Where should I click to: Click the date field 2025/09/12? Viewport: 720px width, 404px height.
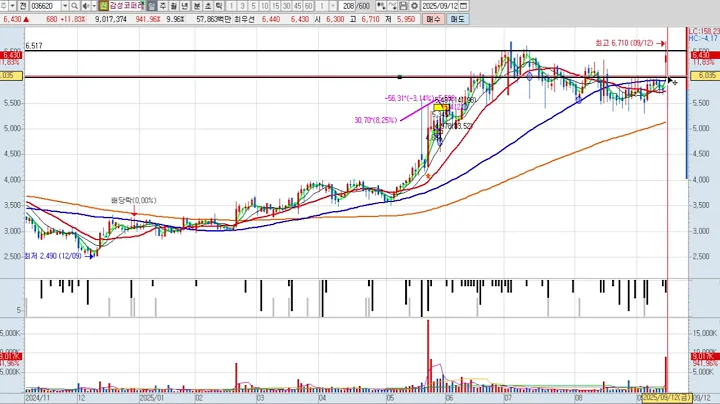pos(440,6)
